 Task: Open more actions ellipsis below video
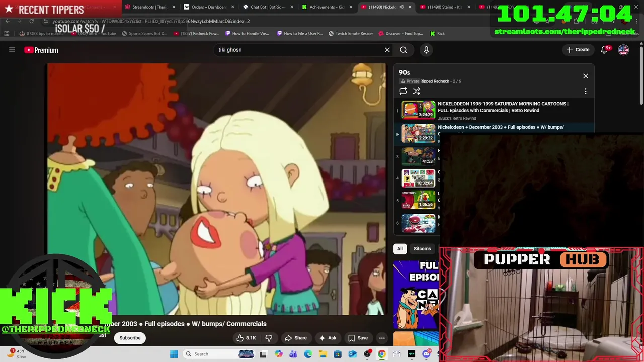pyautogui.click(x=382, y=338)
